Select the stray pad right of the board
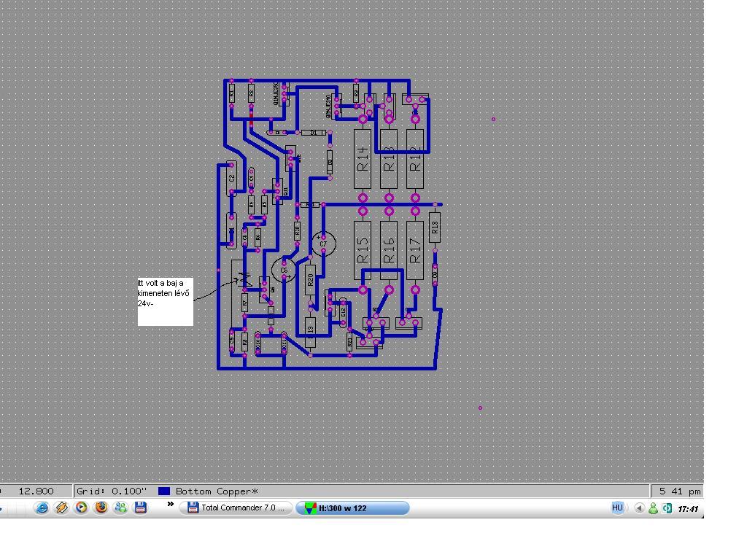The width and height of the screenshot is (747, 560). (x=494, y=119)
